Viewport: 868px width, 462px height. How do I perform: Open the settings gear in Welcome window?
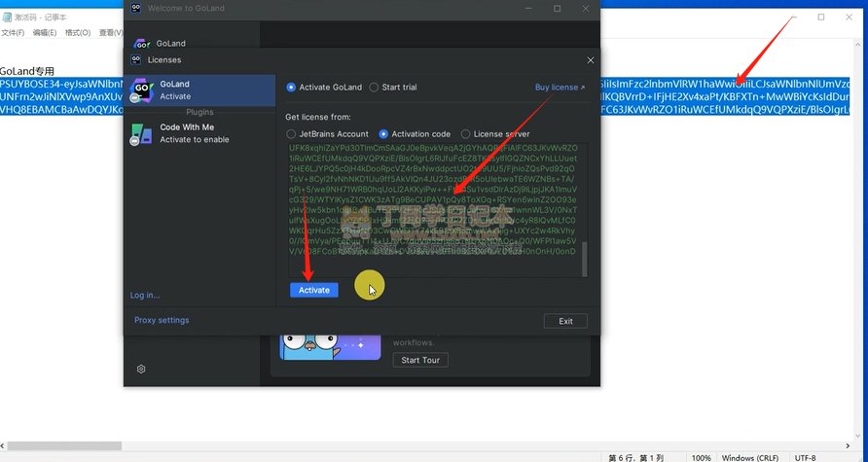pos(141,369)
